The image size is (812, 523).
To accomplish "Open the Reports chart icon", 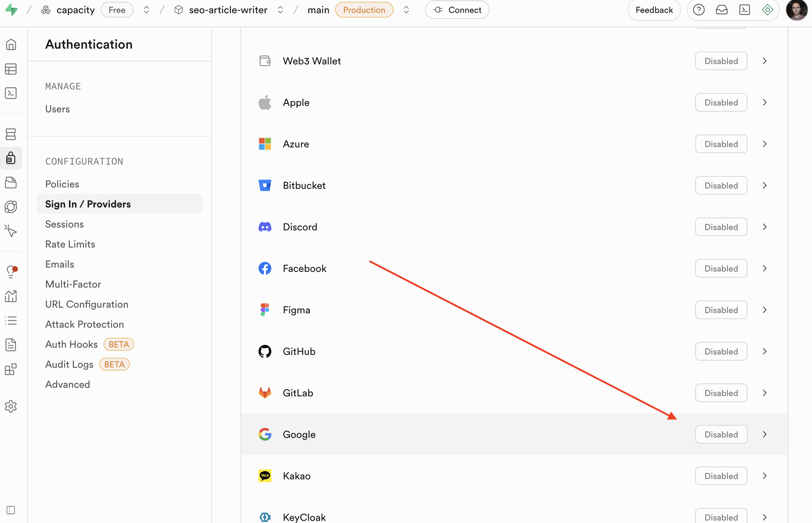I will click(11, 296).
